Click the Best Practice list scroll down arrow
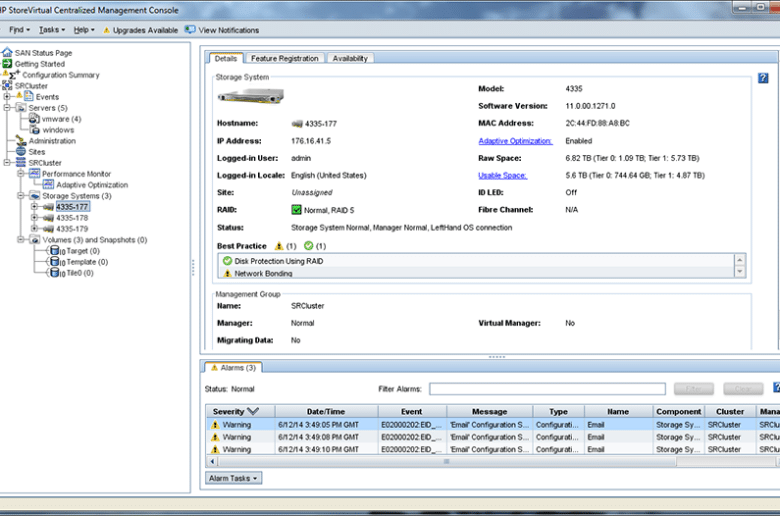 click(740, 272)
